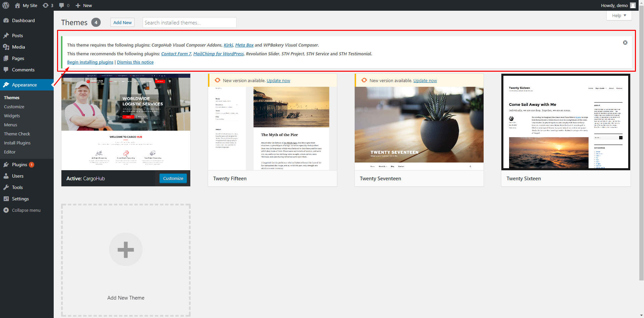Click the big plus icon for new theme
Viewport: 644px width, 318px height.
coord(126,249)
